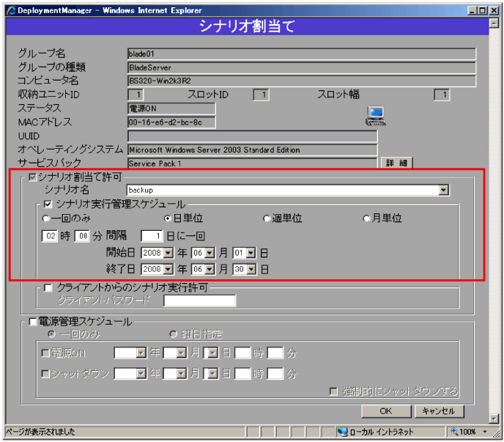
Task: Click the scrollbar up arrow
Action: [x=494, y=23]
